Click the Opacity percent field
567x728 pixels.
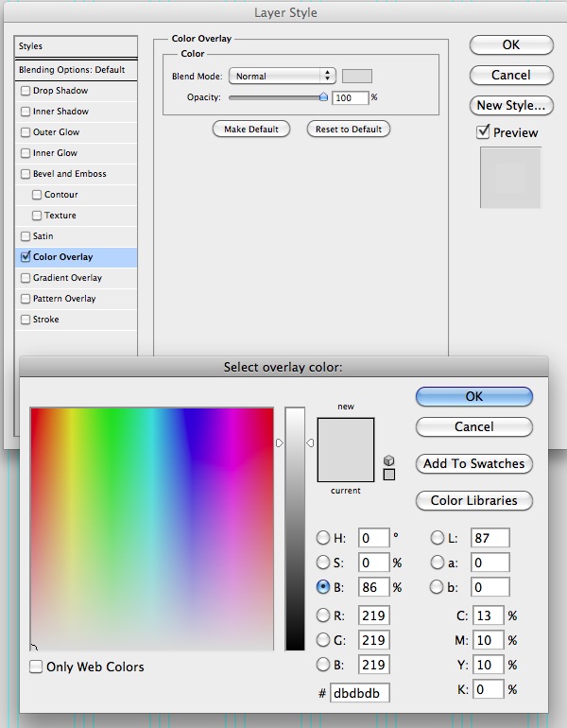pos(350,97)
